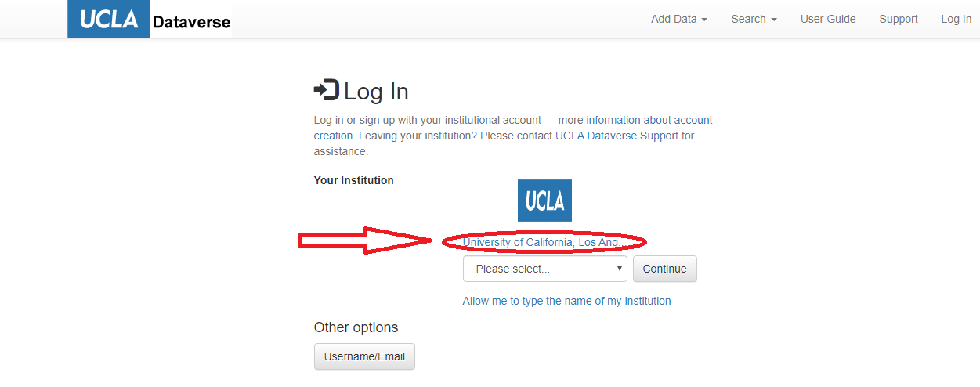This screenshot has width=980, height=387.
Task: Click Log In in the top navigation bar
Action: click(x=956, y=19)
